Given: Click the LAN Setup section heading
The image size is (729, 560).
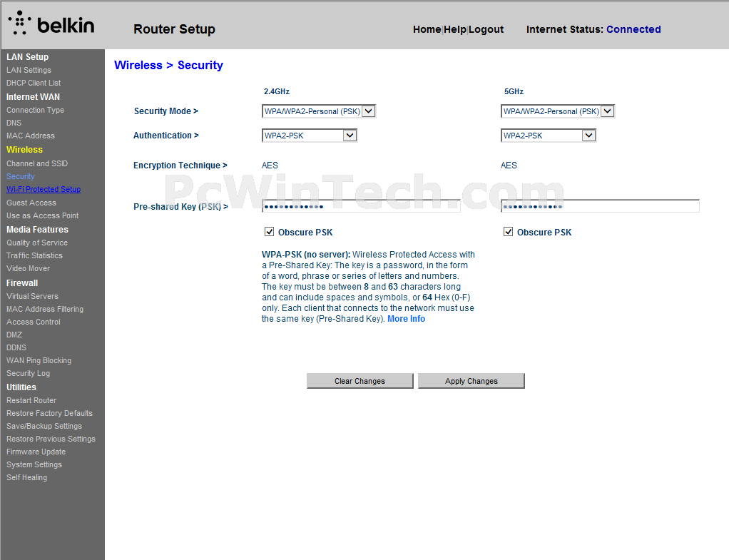Looking at the screenshot, I should pyautogui.click(x=27, y=57).
